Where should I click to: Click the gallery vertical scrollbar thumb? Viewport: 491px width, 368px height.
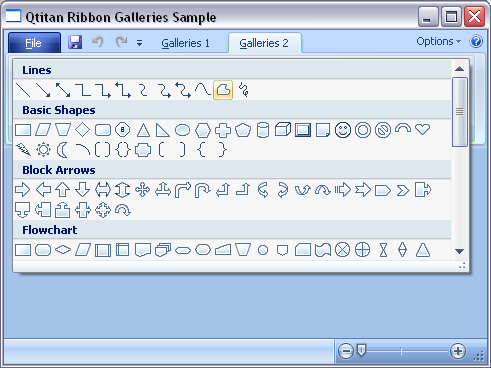pyautogui.click(x=460, y=112)
